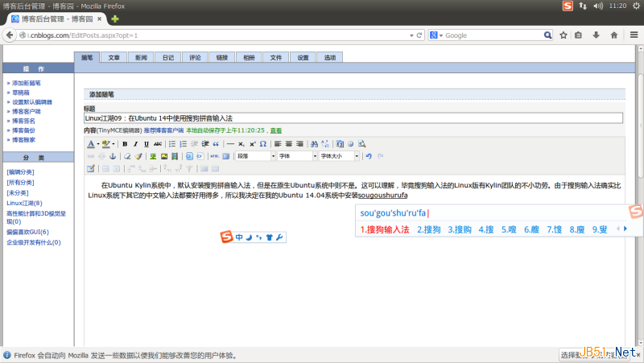Open URL bar history dropdown arrow

pos(411,35)
